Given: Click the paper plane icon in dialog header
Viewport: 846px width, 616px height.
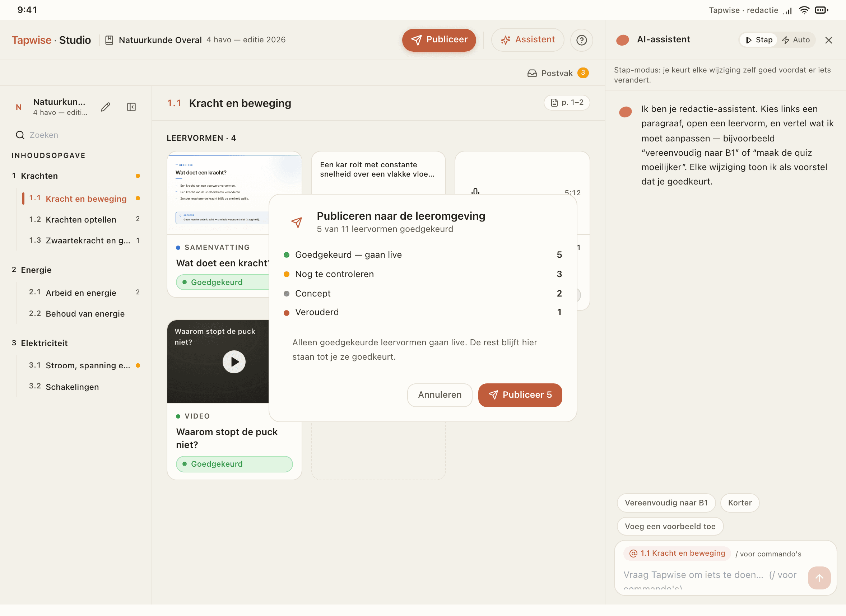Looking at the screenshot, I should 297,222.
